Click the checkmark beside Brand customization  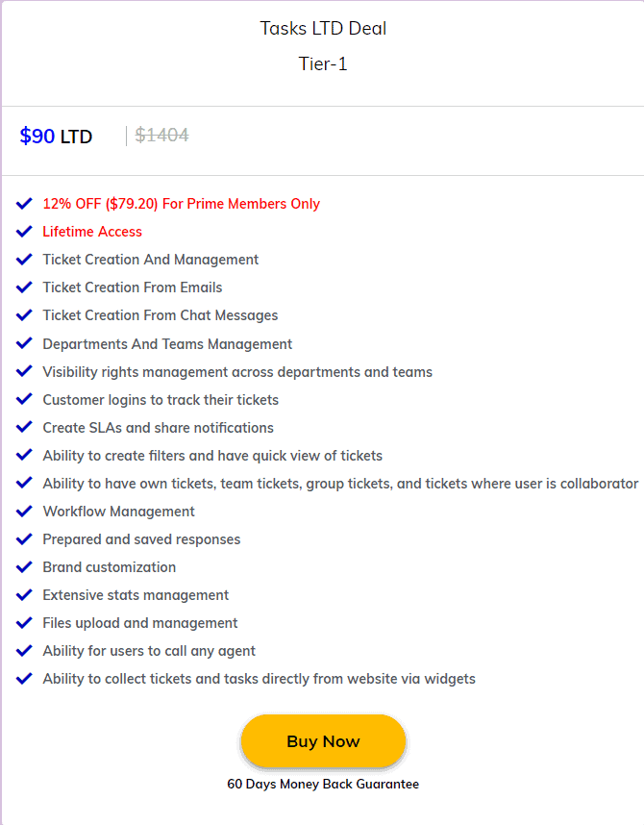tap(23, 566)
